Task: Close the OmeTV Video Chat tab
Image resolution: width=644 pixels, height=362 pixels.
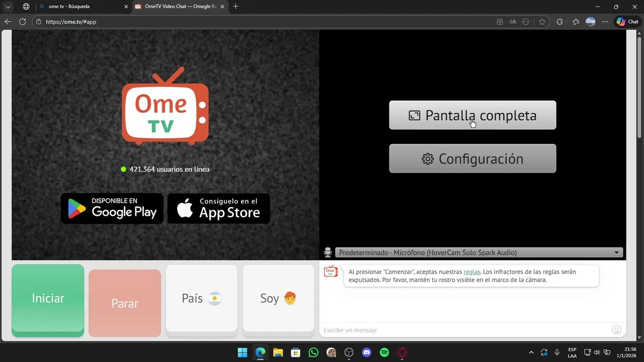Action: 222,7
